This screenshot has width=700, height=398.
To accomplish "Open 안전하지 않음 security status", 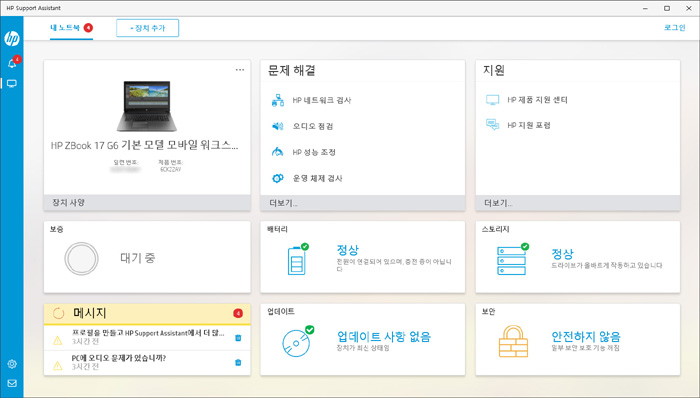I will point(586,336).
